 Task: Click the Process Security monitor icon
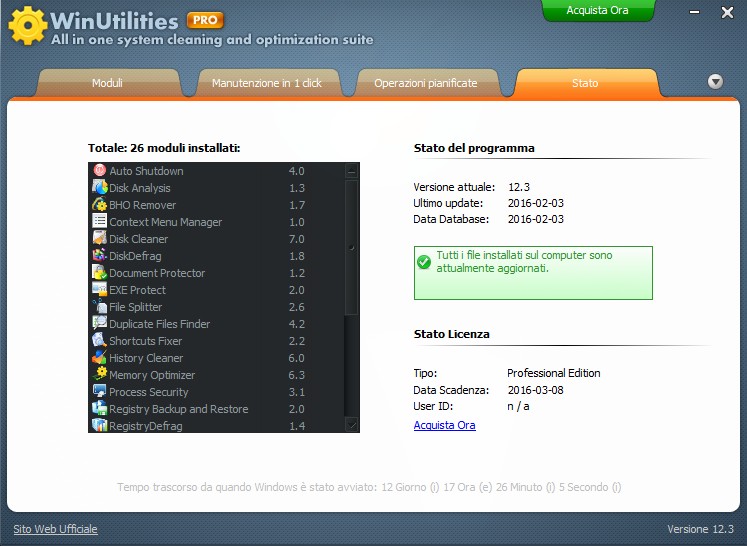(x=100, y=391)
